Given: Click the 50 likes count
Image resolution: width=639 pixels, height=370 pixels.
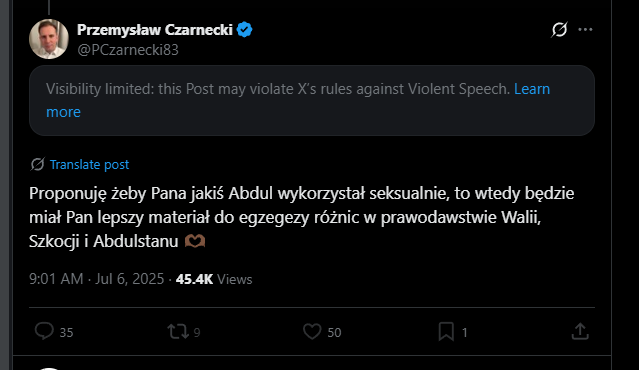Looking at the screenshot, I should [x=334, y=333].
